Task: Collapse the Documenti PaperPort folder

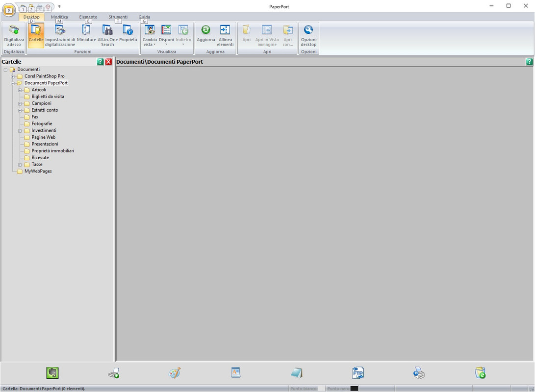Action: tap(13, 83)
